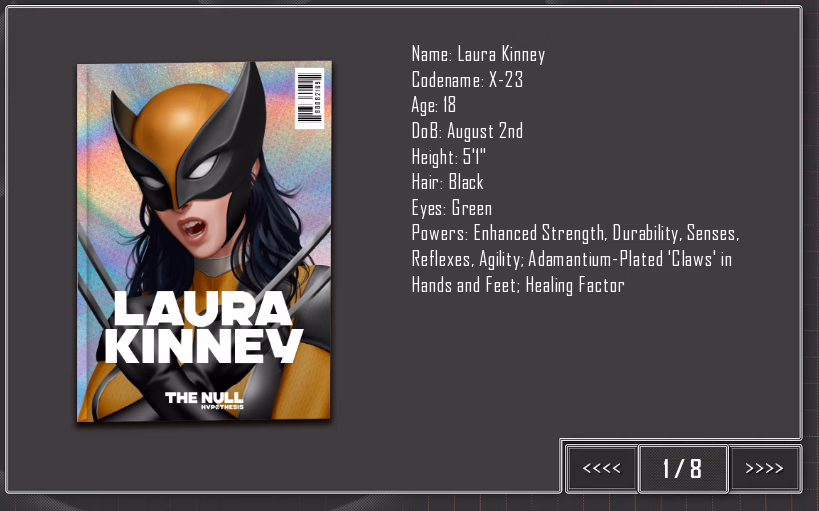Select the Name: Laura Kinney line
Image resolution: width=819 pixels, height=511 pixels.
coord(478,54)
